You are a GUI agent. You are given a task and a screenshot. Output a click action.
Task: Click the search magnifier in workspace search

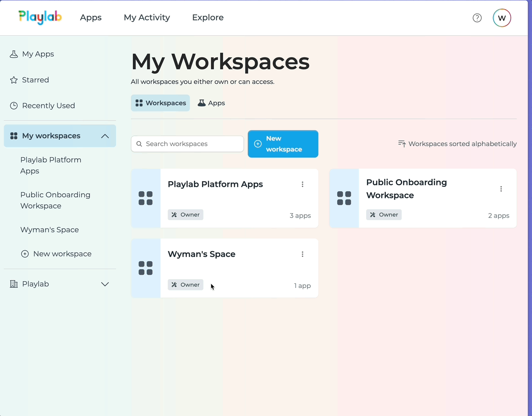[139, 144]
